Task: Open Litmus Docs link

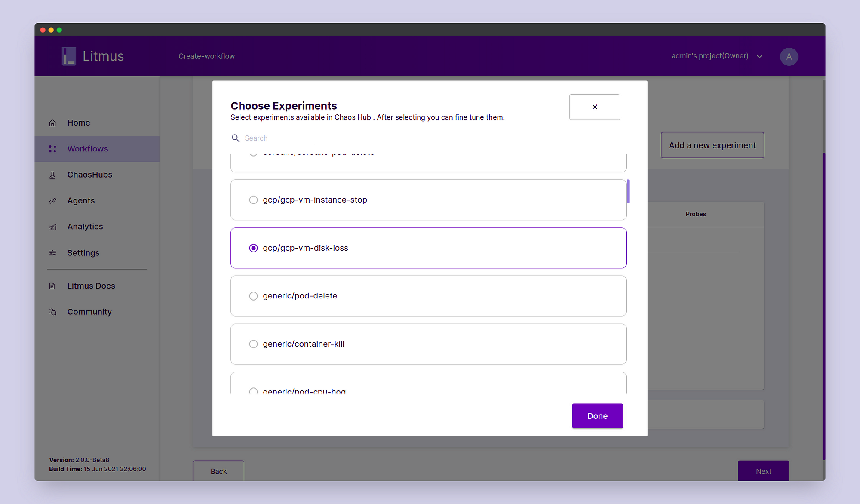Action: (97, 286)
